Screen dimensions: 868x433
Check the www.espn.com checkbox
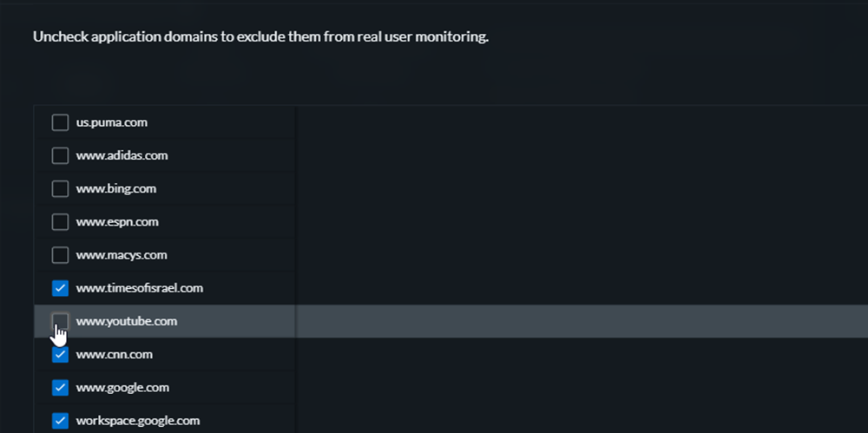click(60, 222)
